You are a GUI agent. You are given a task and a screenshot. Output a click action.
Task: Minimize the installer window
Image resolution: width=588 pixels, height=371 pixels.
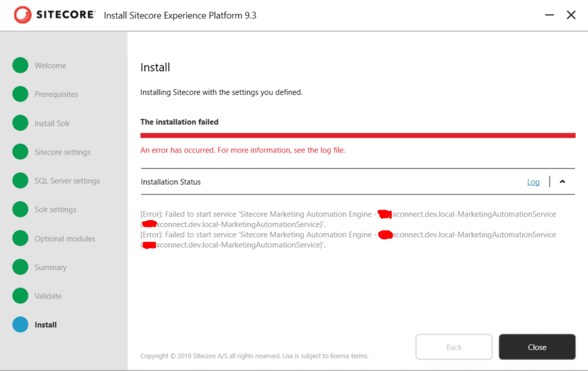coord(550,15)
